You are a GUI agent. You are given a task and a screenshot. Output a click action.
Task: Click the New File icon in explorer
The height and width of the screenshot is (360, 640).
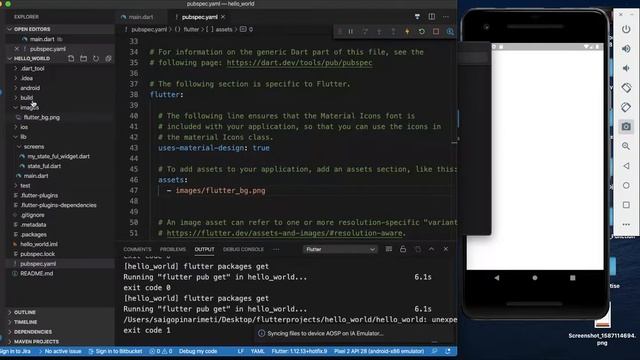71,58
